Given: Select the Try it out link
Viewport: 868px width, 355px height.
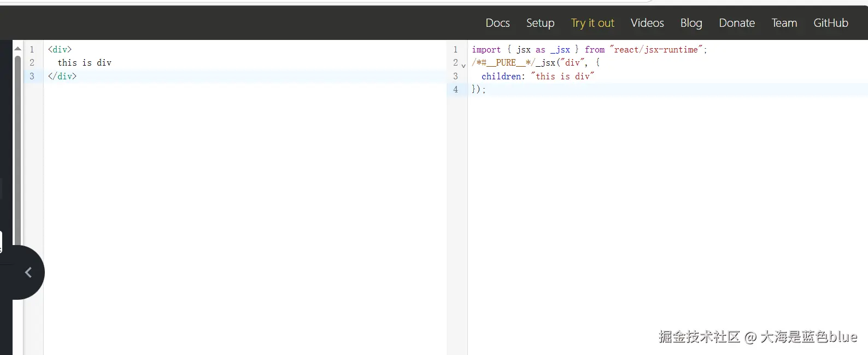Looking at the screenshot, I should click(593, 23).
